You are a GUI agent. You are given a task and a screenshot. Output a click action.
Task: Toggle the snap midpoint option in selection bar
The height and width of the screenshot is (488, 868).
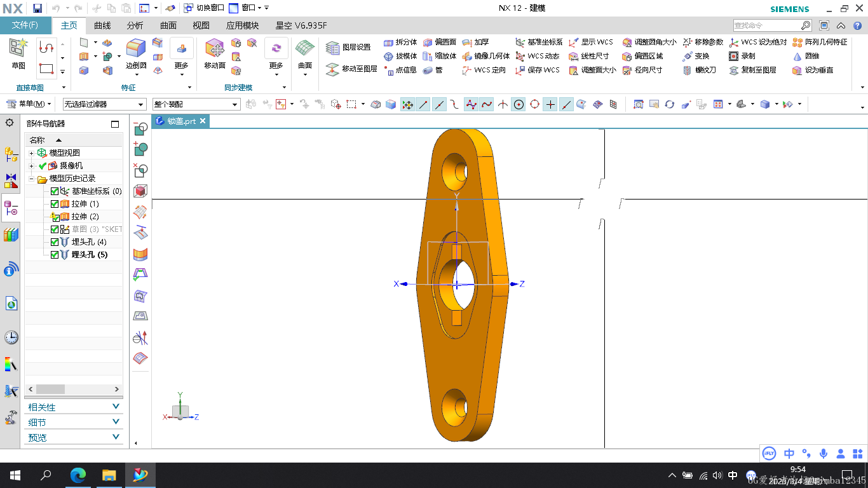tap(439, 104)
